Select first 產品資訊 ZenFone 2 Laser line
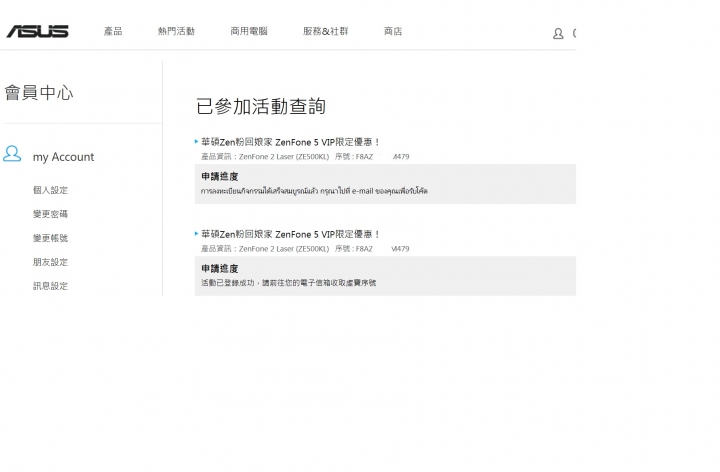720x472 pixels. [305, 157]
